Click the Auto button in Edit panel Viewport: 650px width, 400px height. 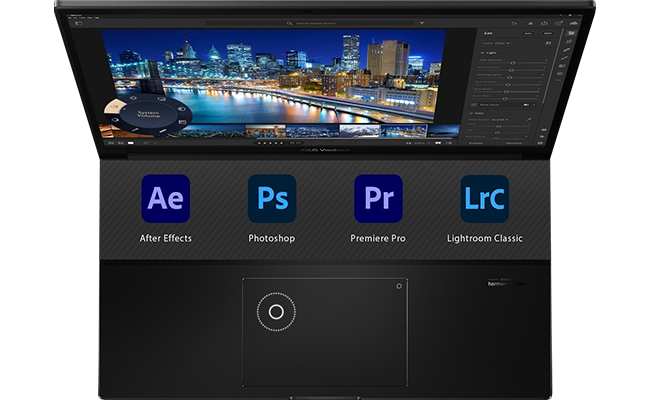coord(528,33)
